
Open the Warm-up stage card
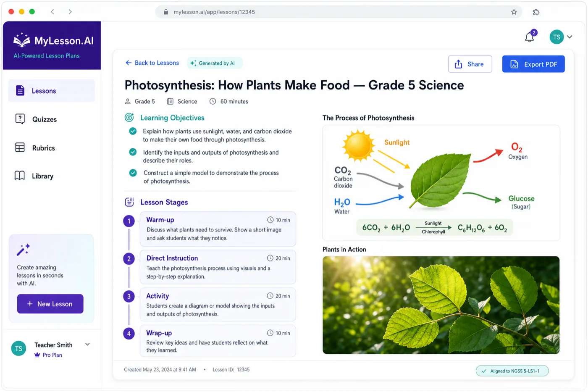(218, 229)
